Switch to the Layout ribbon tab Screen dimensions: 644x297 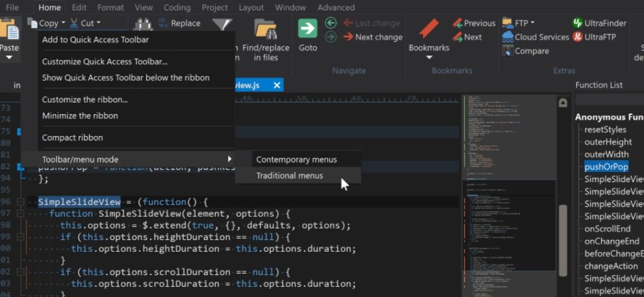(x=251, y=8)
